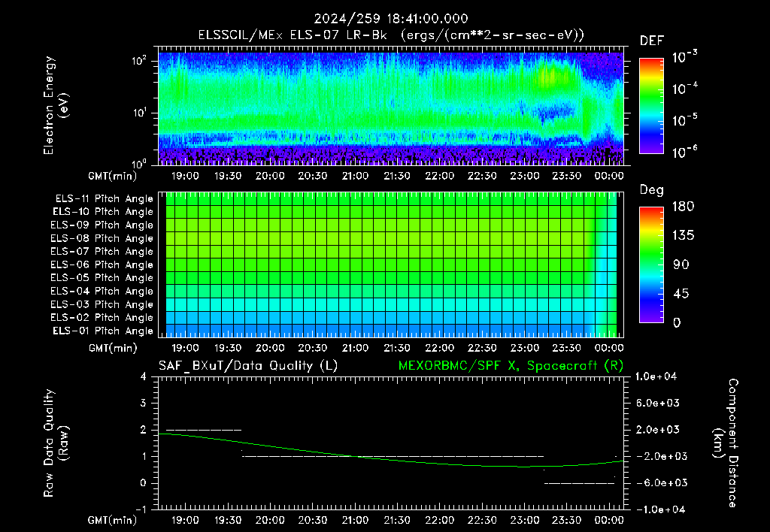Click the 10^-6 value on DEF scale
The height and width of the screenshot is (532, 770).
[x=684, y=152]
